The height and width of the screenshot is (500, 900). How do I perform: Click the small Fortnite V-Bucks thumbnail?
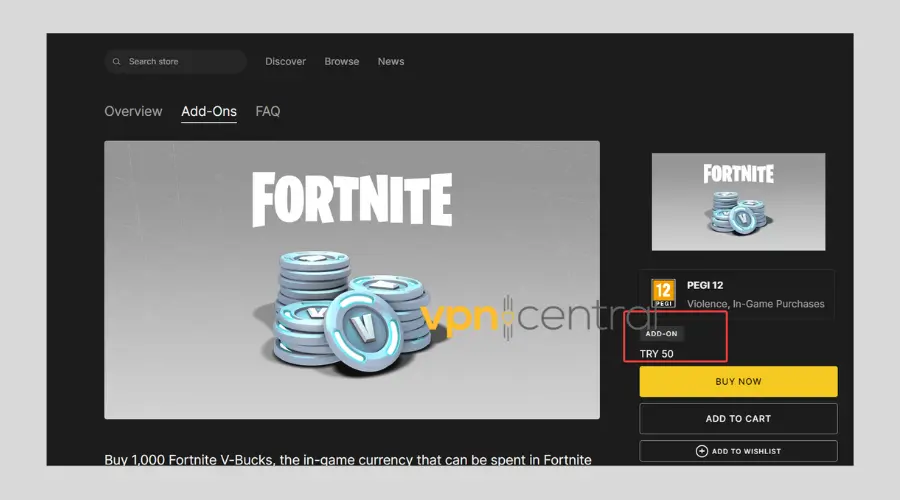[x=738, y=201]
